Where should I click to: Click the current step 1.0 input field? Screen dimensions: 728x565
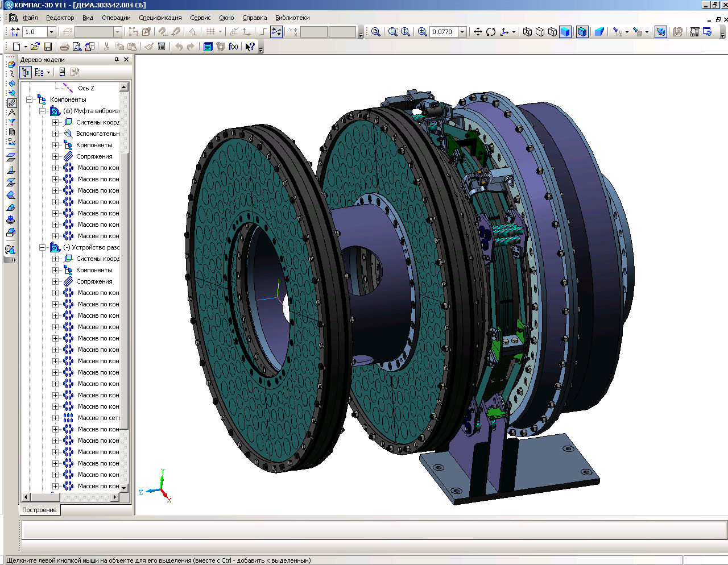point(35,32)
